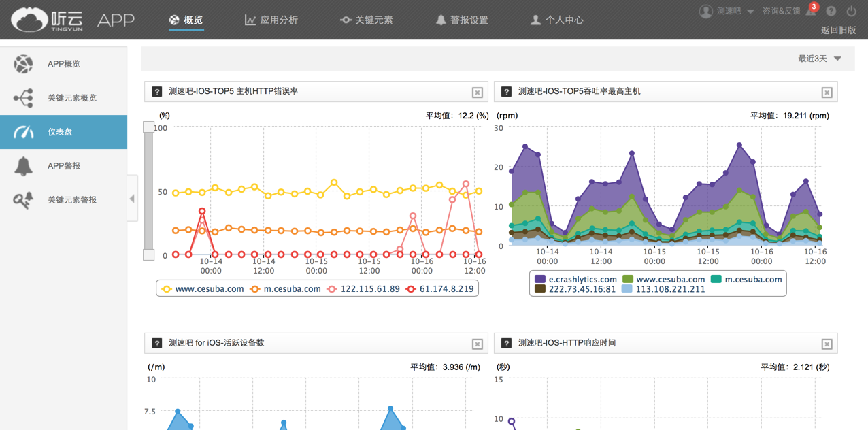Screen dimensions: 868x430
Task: Click the 测速吧-IOS-TOP5吞吐率最高主机 title
Action: click(x=579, y=91)
